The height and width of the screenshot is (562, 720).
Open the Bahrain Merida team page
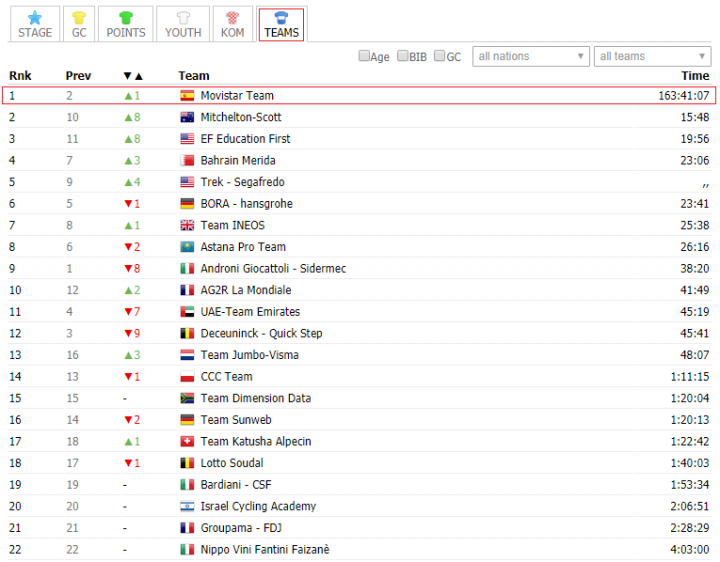238,160
